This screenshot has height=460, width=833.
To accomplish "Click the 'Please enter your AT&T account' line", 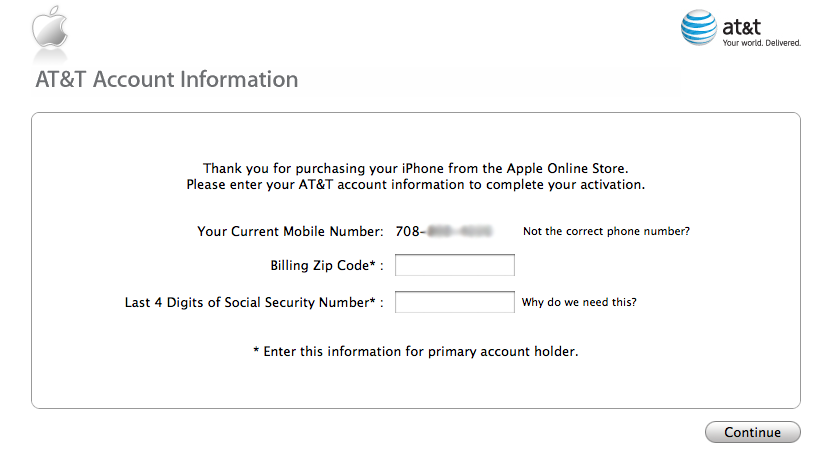I will point(415,185).
